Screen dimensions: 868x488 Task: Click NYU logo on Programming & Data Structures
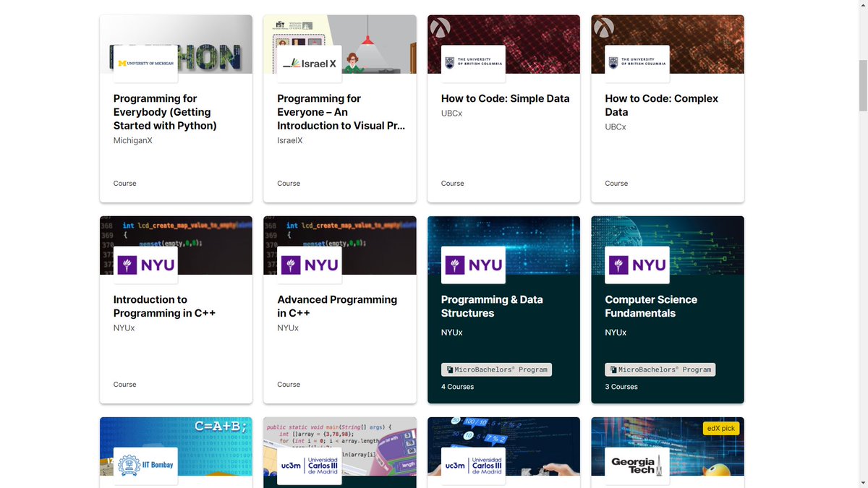(473, 265)
